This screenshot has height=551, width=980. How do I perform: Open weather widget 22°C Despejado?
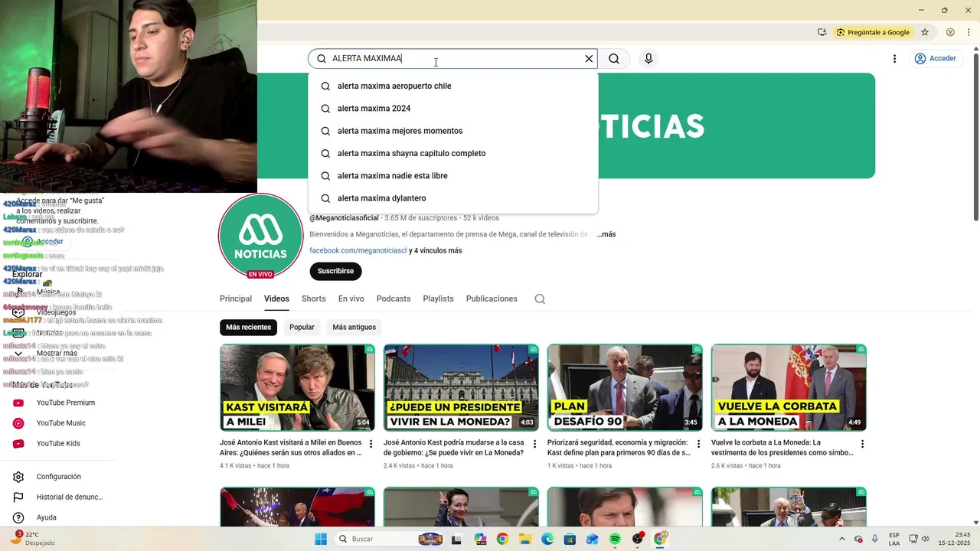pyautogui.click(x=33, y=539)
